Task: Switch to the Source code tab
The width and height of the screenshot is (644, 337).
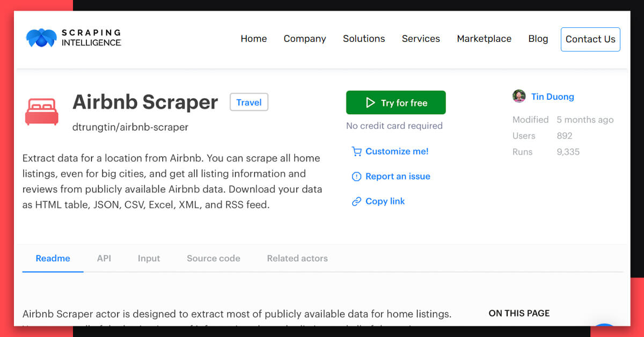Action: click(x=214, y=258)
